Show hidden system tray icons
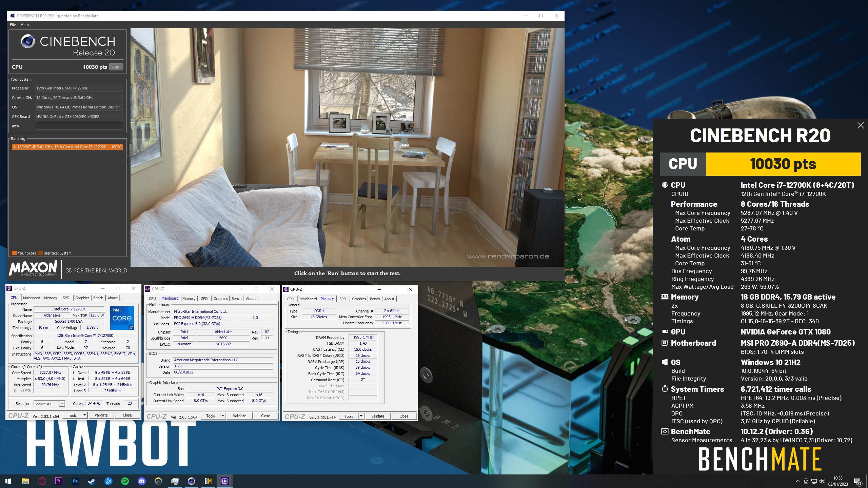This screenshot has width=868, height=488. pos(797,481)
